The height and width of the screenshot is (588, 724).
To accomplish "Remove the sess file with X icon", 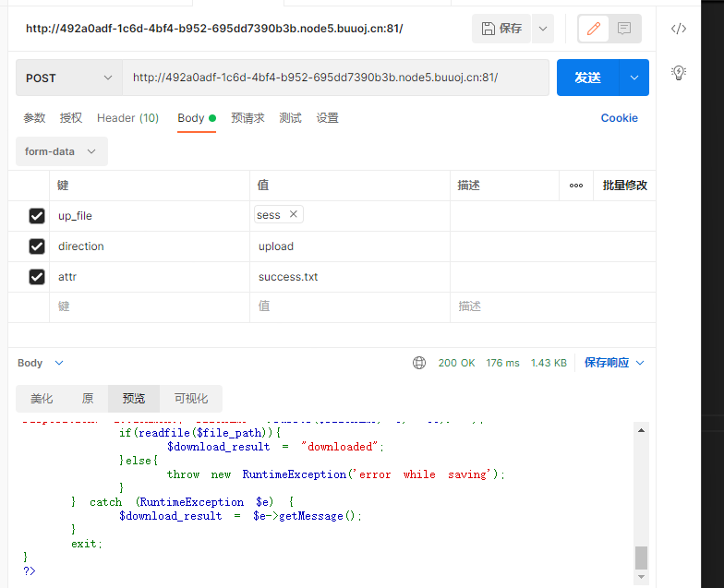I will tap(294, 214).
